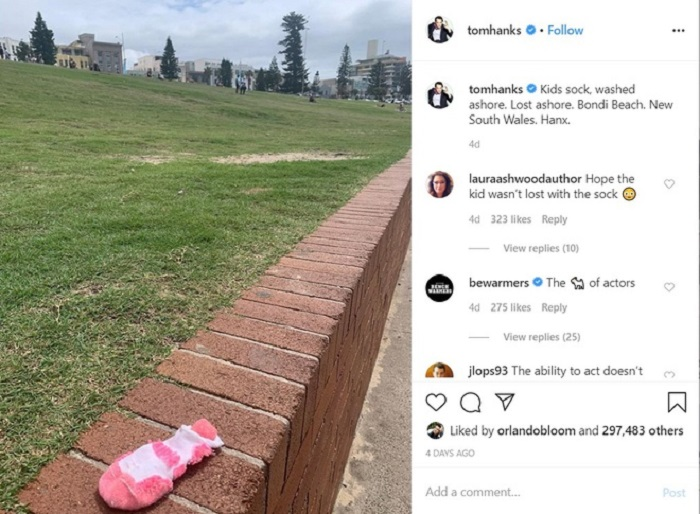View the 297,483 others who liked

[642, 430]
